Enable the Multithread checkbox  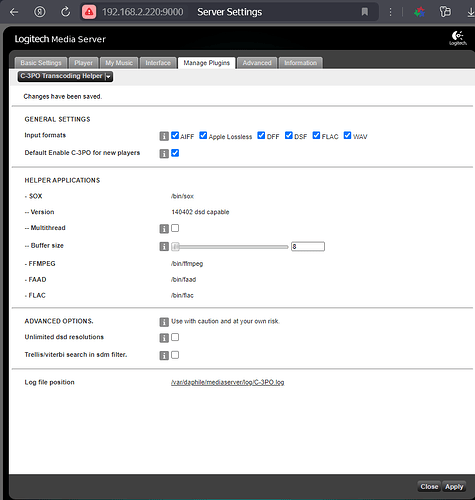(x=175, y=228)
